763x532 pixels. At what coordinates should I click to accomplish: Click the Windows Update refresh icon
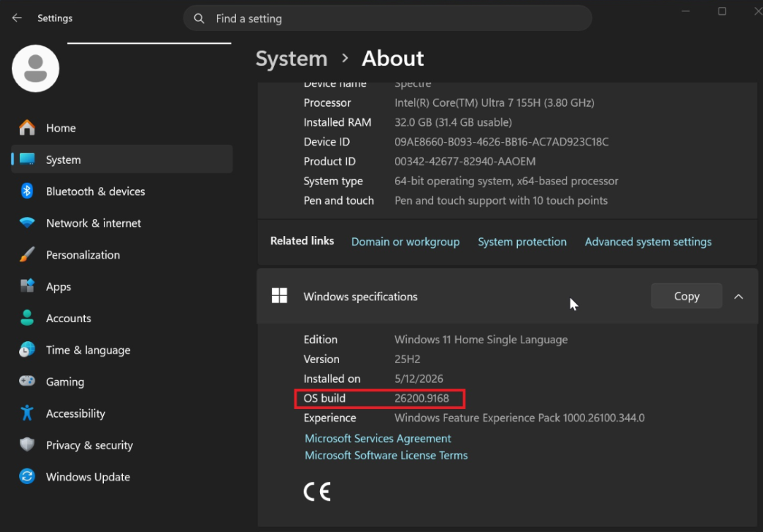28,476
